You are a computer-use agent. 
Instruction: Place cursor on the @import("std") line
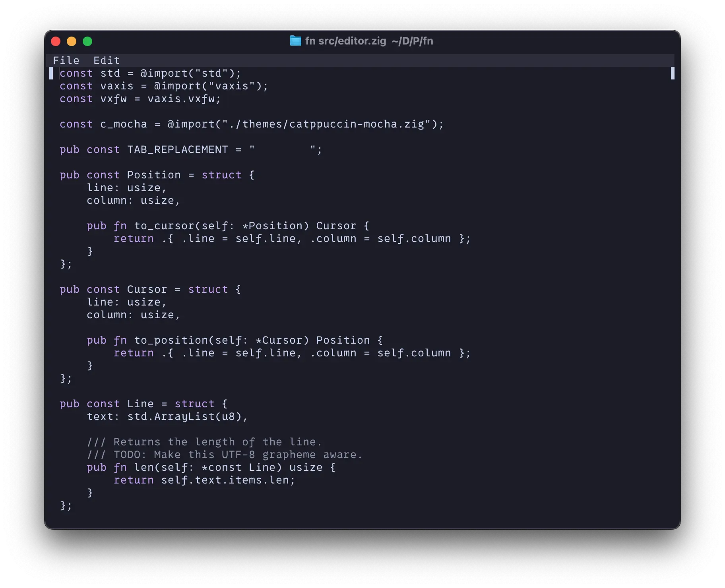click(x=150, y=73)
